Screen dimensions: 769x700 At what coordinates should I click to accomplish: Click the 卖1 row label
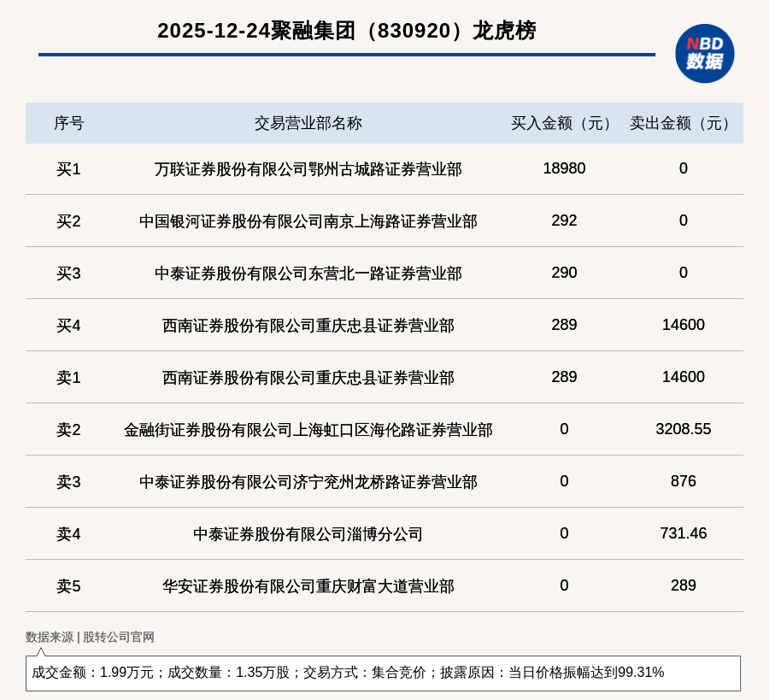[68, 378]
